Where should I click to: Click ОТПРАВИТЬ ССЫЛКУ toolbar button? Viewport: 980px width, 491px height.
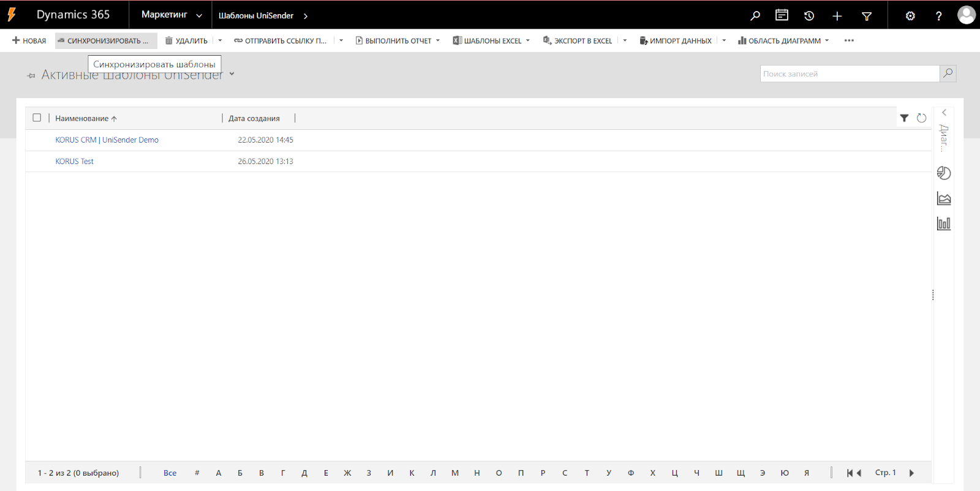[281, 40]
